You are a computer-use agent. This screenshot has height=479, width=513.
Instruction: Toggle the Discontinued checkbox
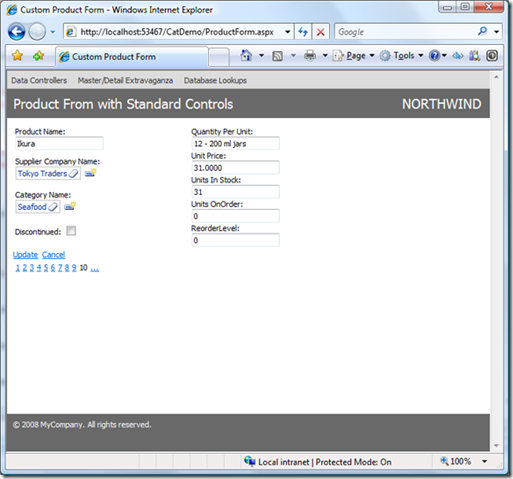pyautogui.click(x=71, y=231)
